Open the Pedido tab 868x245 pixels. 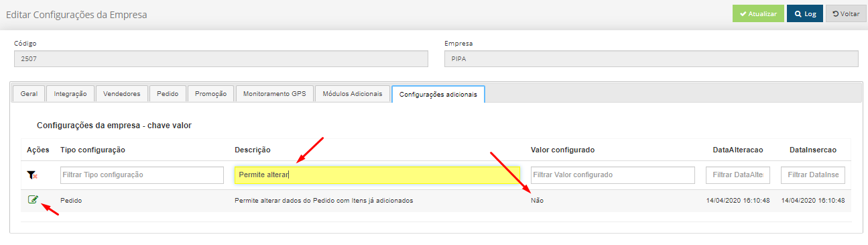(168, 94)
